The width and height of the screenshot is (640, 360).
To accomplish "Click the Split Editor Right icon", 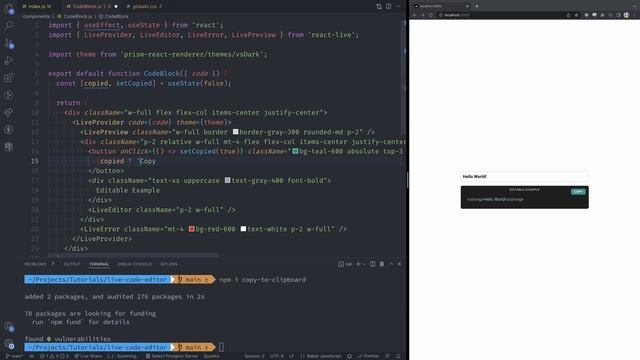I will pyautogui.click(x=388, y=6).
